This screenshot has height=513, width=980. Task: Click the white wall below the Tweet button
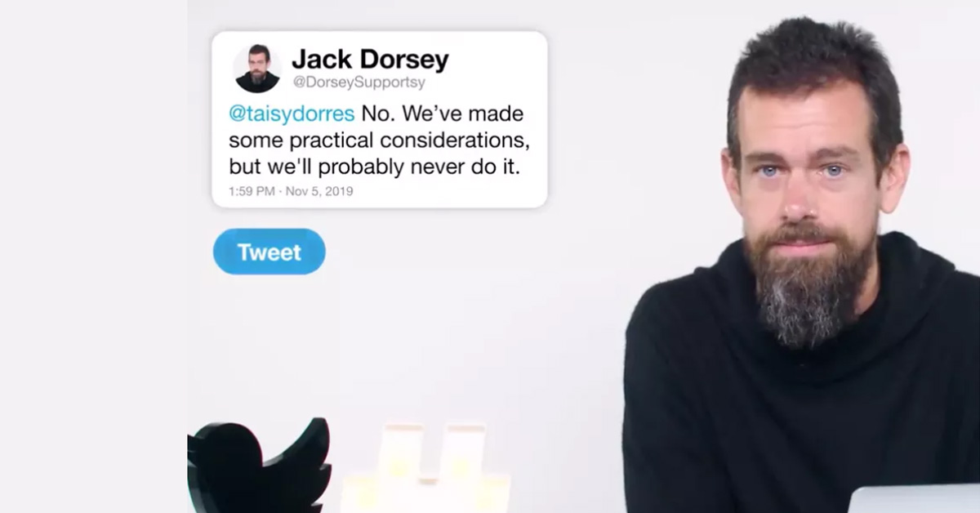click(408, 343)
